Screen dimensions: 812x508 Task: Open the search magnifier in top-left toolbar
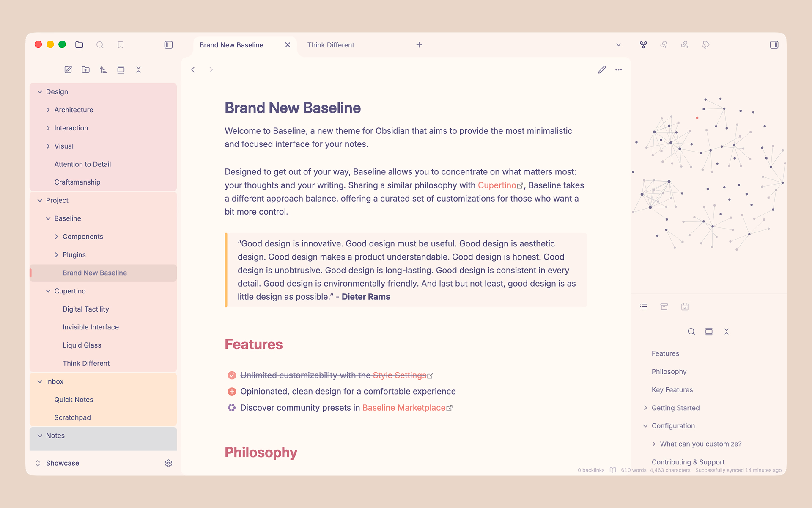tap(100, 45)
